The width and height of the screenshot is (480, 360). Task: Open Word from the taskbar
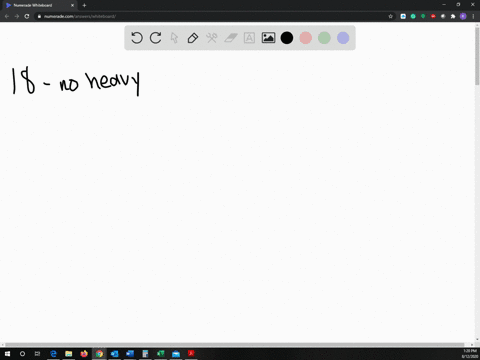tap(130, 354)
